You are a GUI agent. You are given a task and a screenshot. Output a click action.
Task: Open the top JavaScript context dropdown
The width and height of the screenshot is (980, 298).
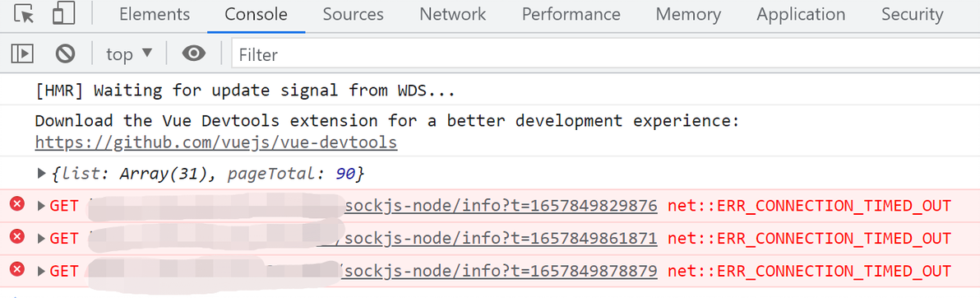(x=129, y=54)
